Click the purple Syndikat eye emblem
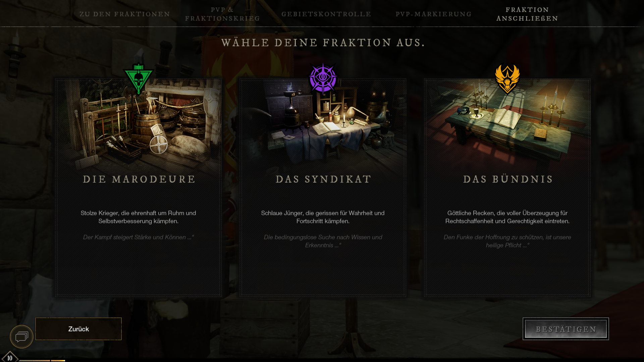The height and width of the screenshot is (362, 644). tap(323, 79)
